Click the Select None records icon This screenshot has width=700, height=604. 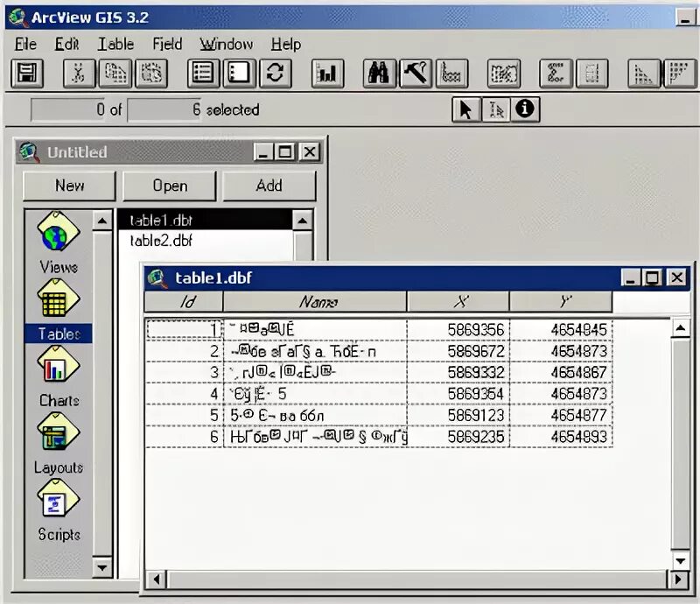click(x=239, y=74)
